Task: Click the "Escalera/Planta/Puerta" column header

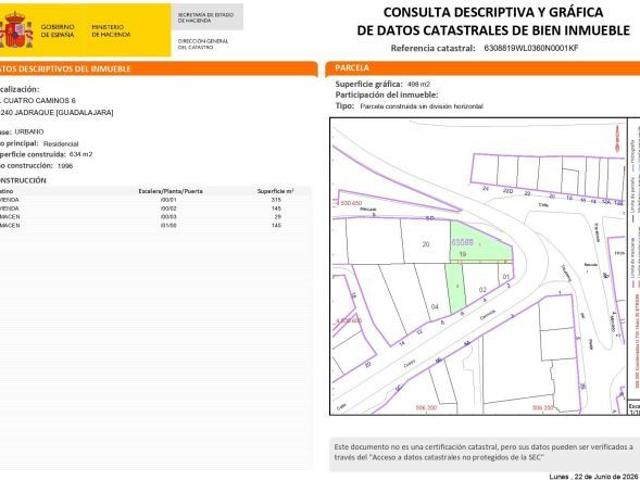Action: (x=170, y=191)
